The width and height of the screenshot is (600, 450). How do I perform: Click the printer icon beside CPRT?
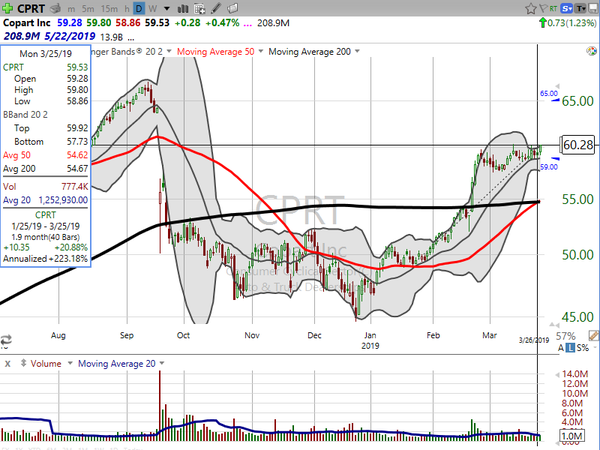(56, 8)
